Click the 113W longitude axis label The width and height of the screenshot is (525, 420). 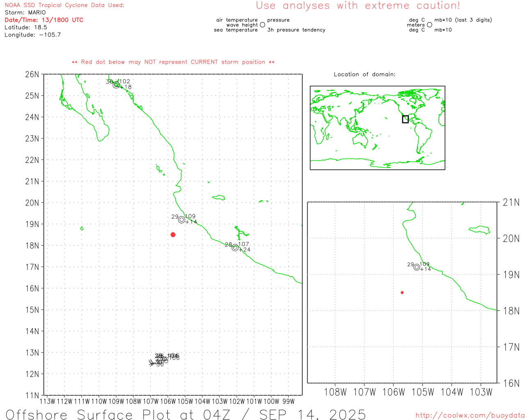click(47, 402)
